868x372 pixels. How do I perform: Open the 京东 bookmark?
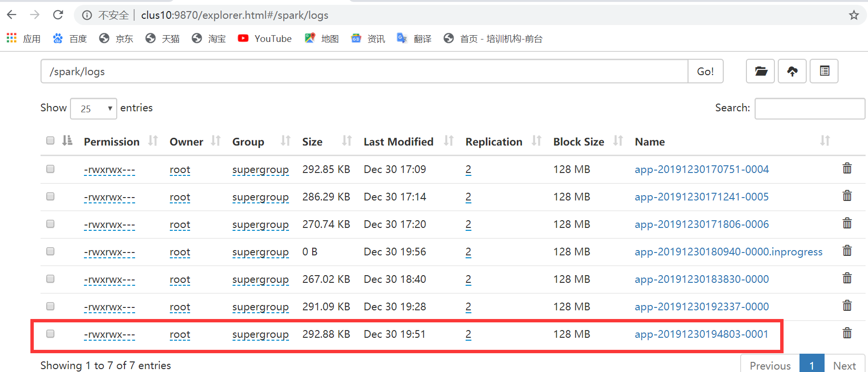tap(116, 39)
